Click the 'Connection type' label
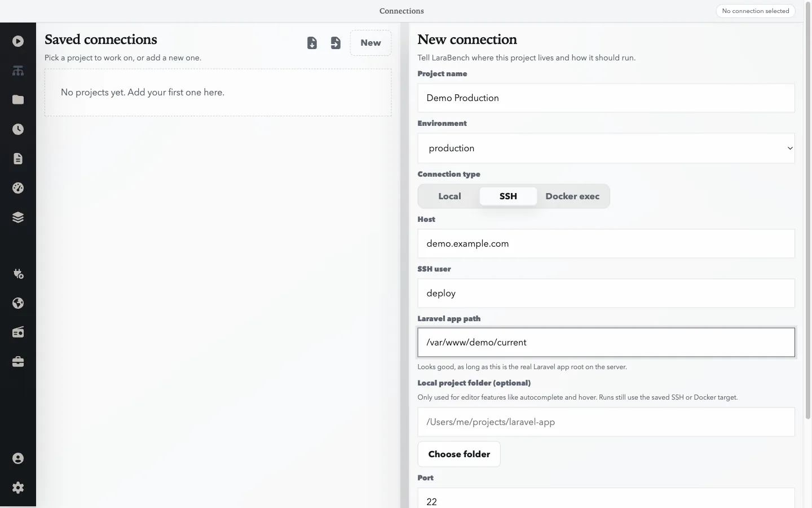Viewport: 812px width, 508px height. point(449,174)
